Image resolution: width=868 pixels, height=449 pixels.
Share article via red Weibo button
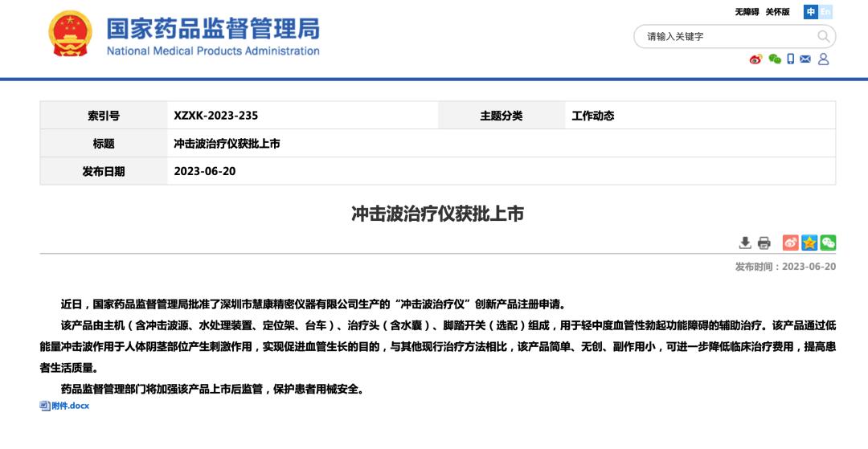pos(791,243)
